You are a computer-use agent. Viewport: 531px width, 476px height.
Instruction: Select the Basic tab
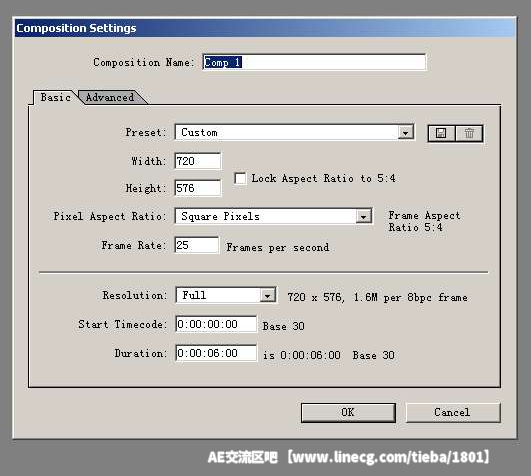click(x=56, y=98)
